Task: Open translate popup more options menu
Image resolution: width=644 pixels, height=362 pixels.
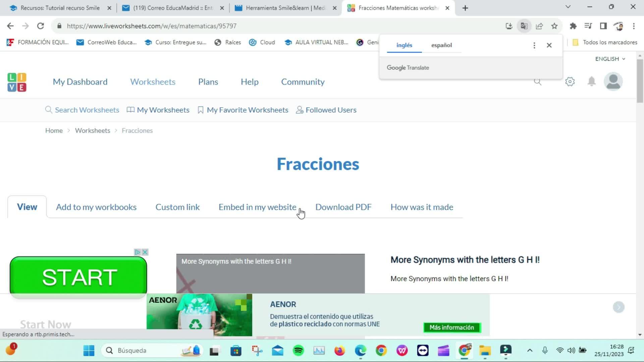Action: tap(534, 45)
